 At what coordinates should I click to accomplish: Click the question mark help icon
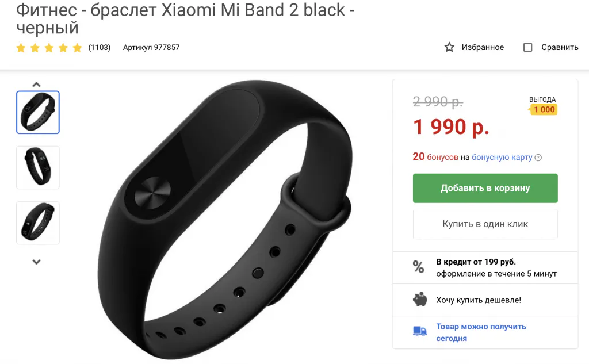click(538, 158)
